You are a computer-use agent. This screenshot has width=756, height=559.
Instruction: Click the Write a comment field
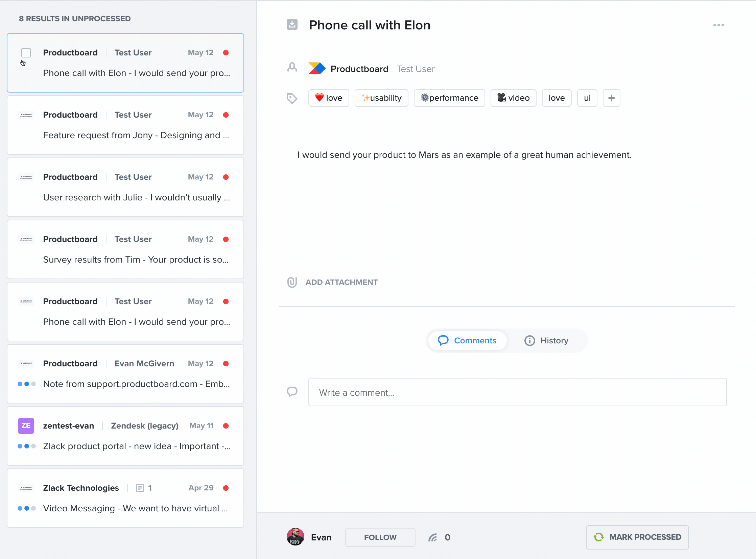(x=517, y=392)
